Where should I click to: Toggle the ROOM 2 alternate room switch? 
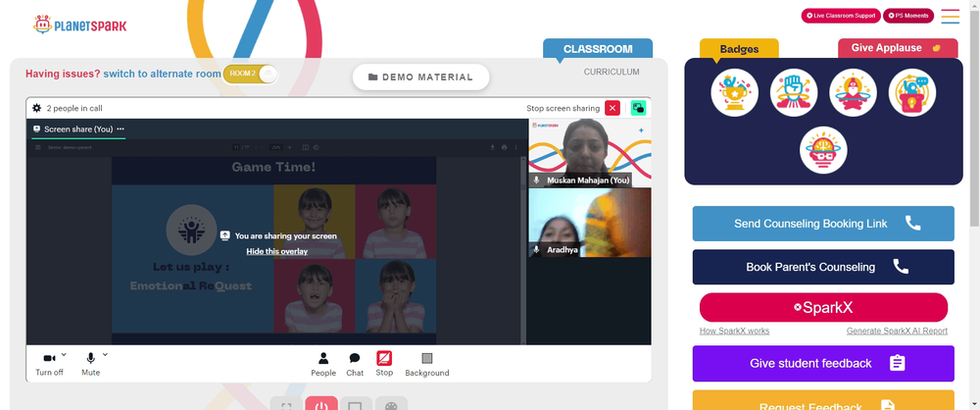pos(250,74)
